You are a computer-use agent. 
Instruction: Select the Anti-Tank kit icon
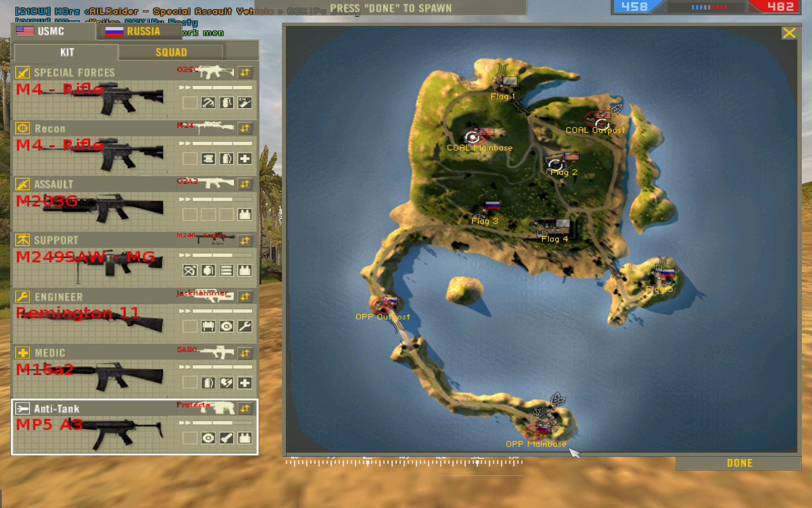tap(22, 408)
